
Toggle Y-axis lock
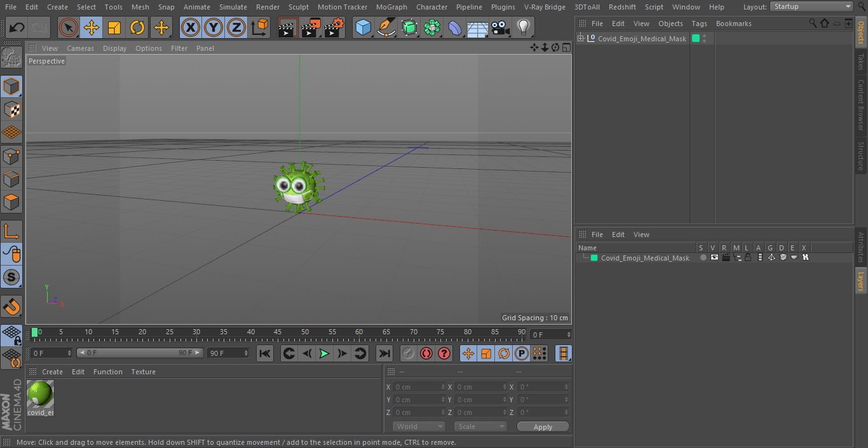(x=214, y=27)
